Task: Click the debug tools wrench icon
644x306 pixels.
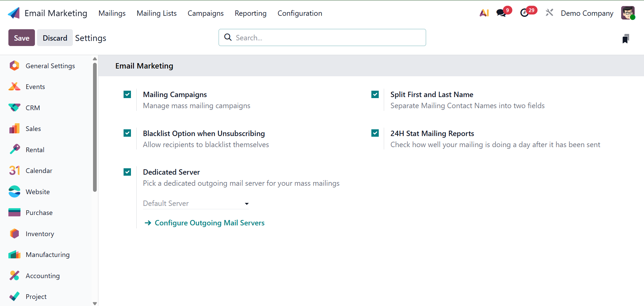Action: 549,13
